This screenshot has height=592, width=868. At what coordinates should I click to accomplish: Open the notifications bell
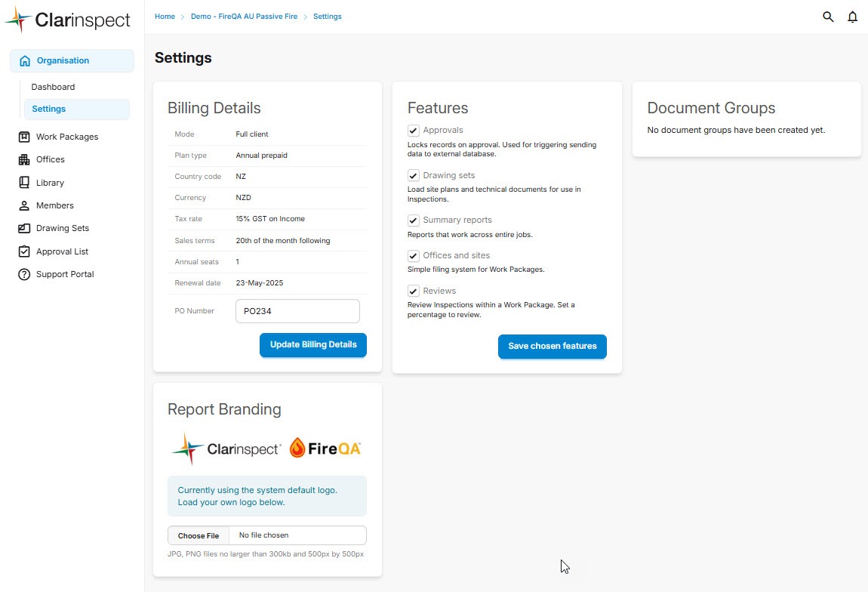852,17
